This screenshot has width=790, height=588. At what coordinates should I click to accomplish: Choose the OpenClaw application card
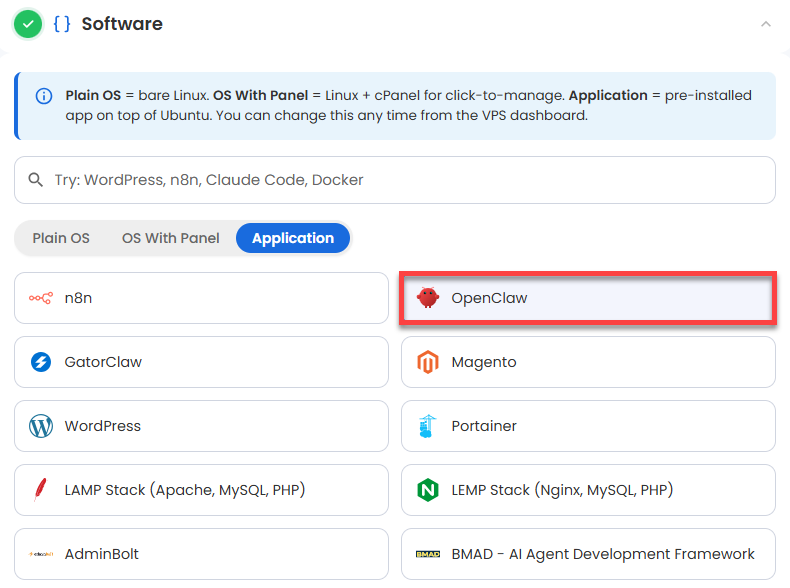click(x=588, y=298)
